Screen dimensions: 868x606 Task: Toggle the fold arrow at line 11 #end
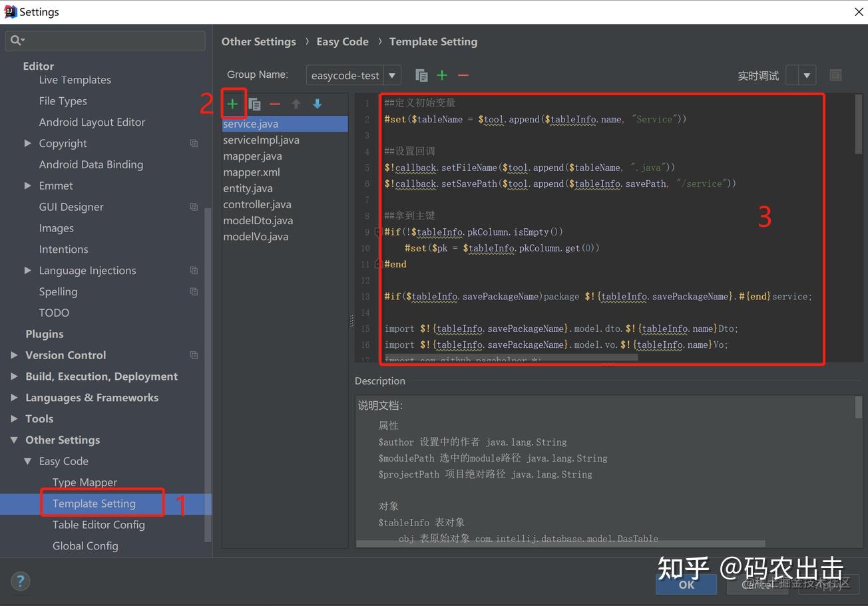pos(377,263)
